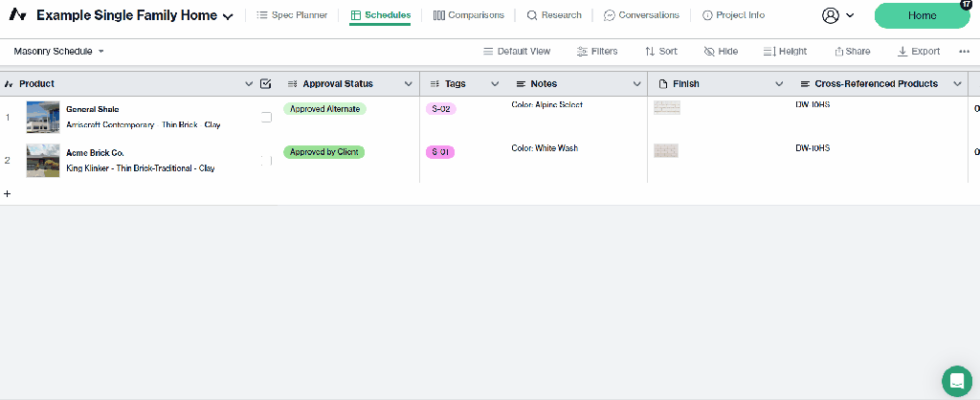Toggle the select-all checkbox in Product header
Screen dimensions: 980x400
click(x=266, y=84)
